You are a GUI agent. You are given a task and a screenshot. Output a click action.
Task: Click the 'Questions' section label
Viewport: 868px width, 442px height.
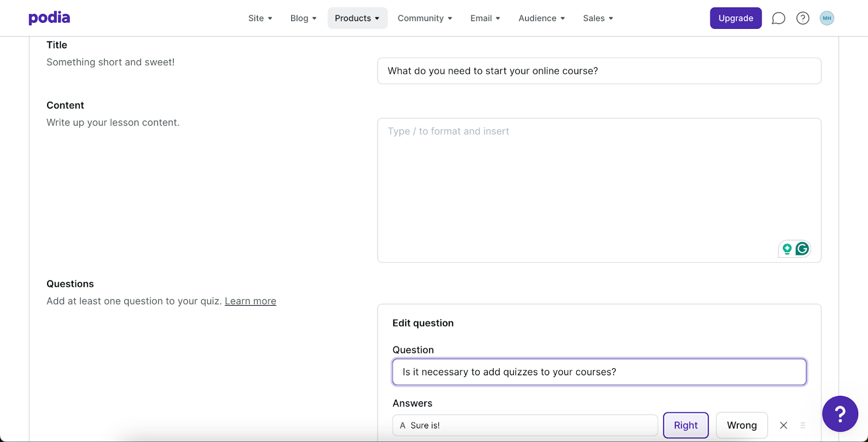click(70, 284)
